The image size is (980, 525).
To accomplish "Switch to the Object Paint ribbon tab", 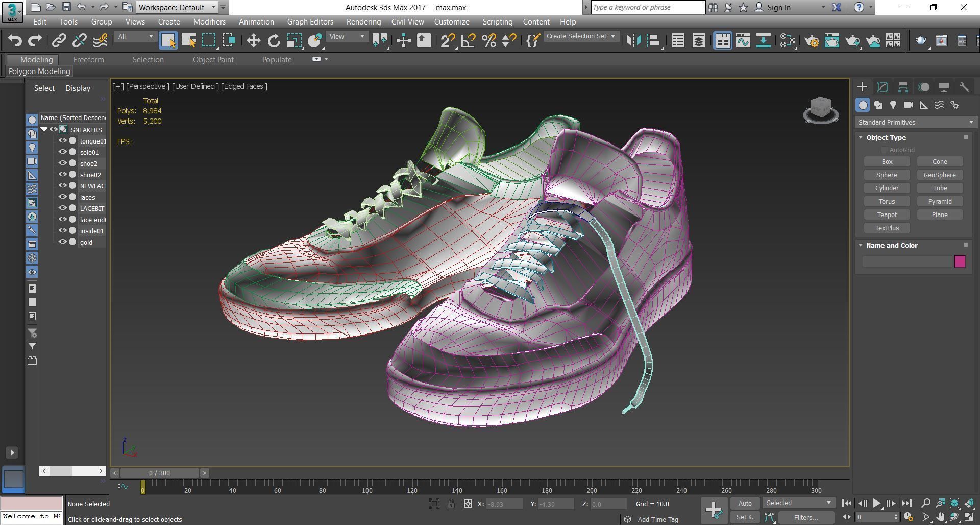I will [x=213, y=60].
